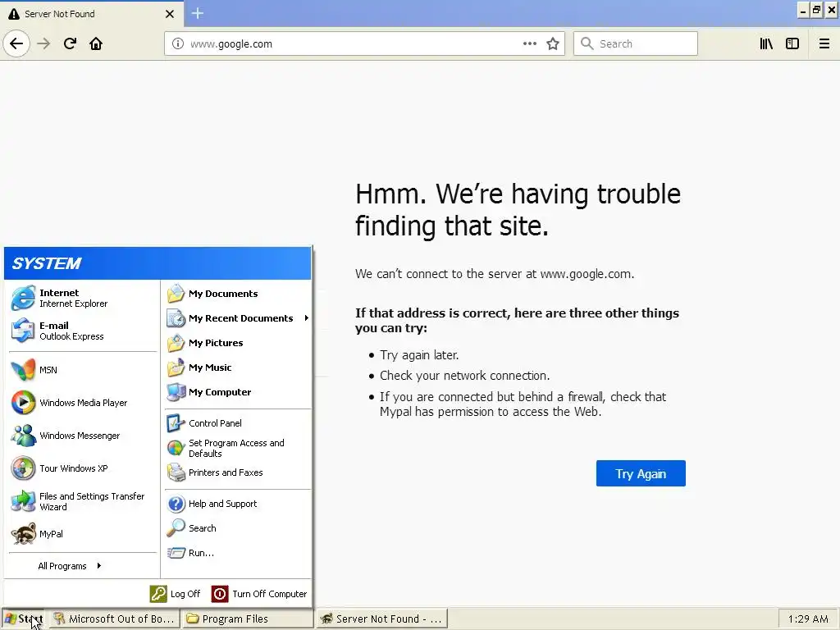Reload the current page
This screenshot has width=840, height=630.
[70, 43]
